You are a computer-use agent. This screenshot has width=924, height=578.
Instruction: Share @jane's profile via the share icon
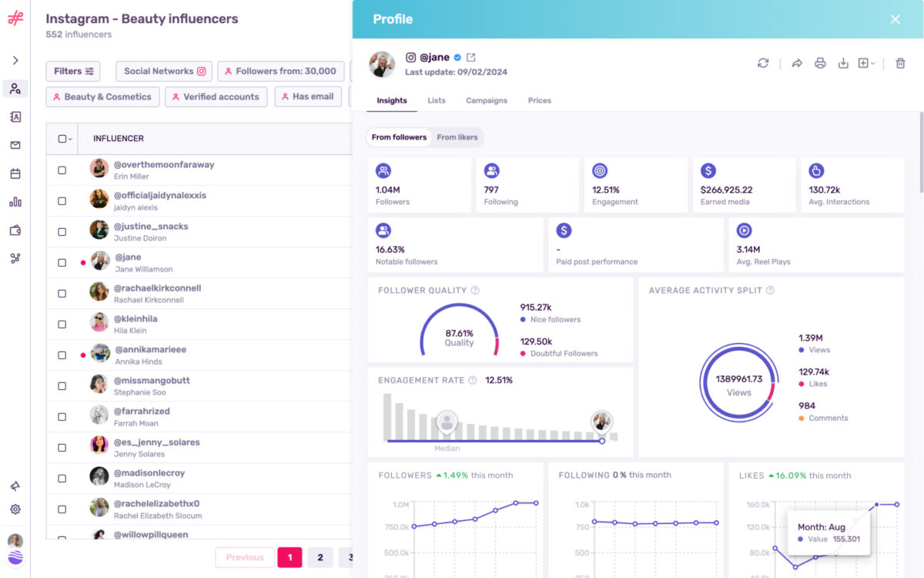(x=797, y=64)
